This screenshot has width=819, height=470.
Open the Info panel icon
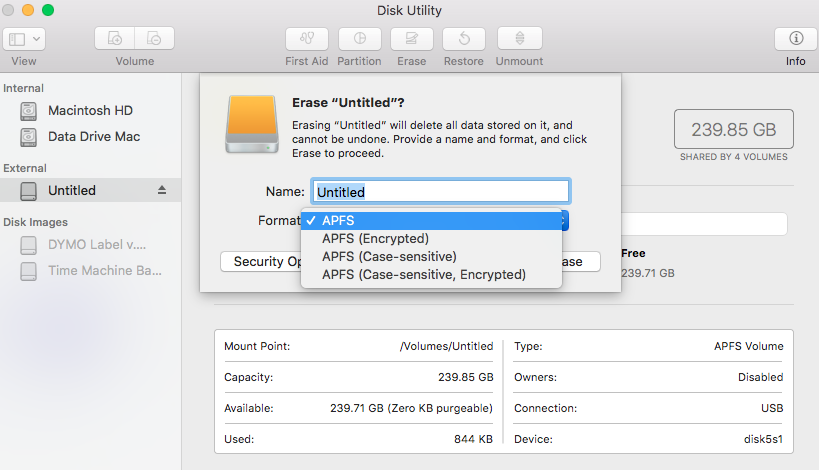(796, 39)
